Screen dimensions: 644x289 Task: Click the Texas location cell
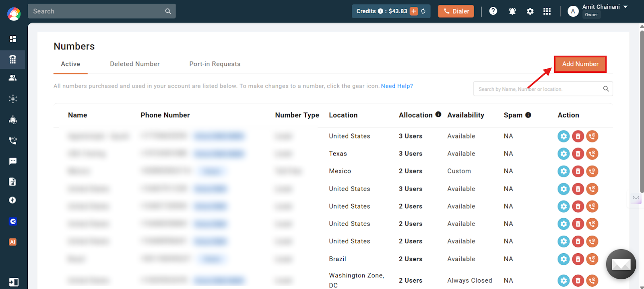338,154
